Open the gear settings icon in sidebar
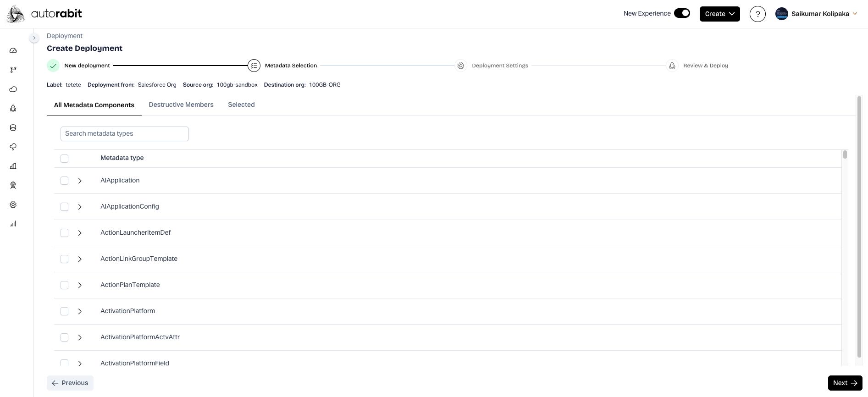 tap(13, 204)
